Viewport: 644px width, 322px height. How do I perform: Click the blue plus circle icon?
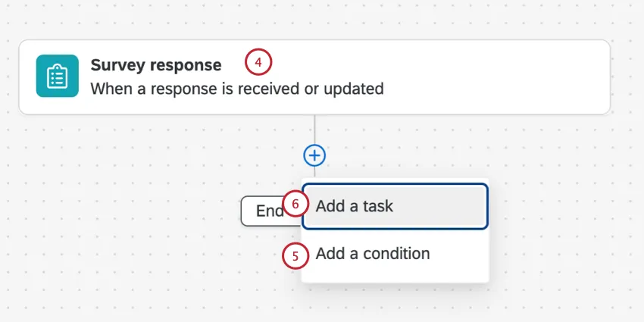coord(314,155)
